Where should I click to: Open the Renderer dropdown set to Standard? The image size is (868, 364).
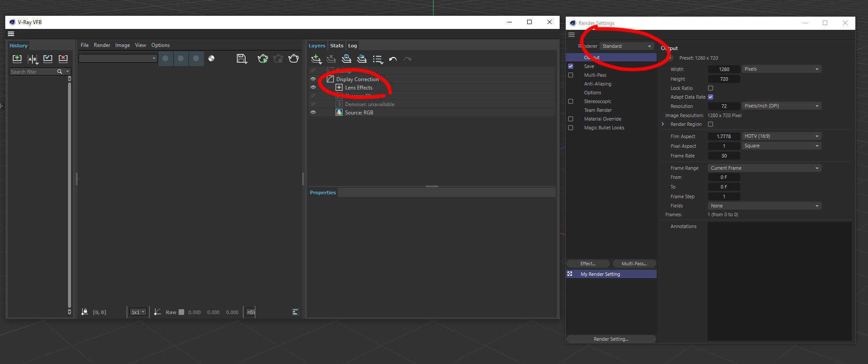point(626,46)
